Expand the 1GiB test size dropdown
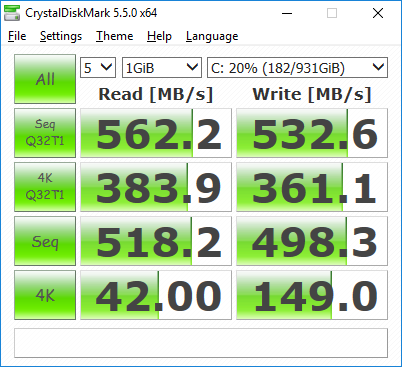Image resolution: width=402 pixels, height=367 pixels. [162, 68]
